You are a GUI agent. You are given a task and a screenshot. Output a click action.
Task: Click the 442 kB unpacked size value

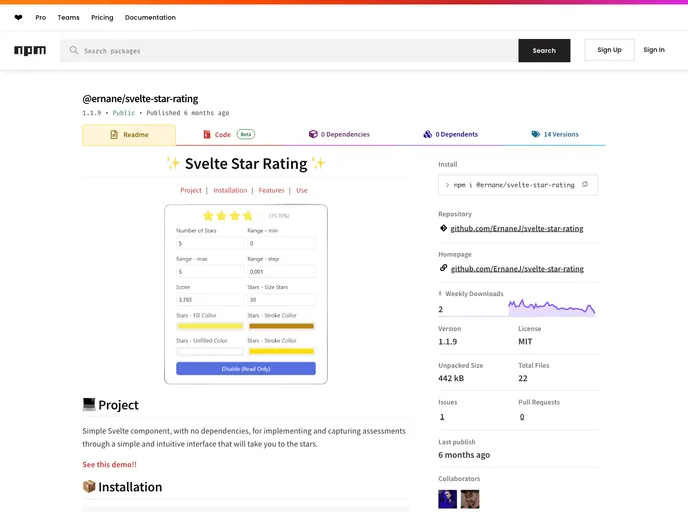click(451, 378)
